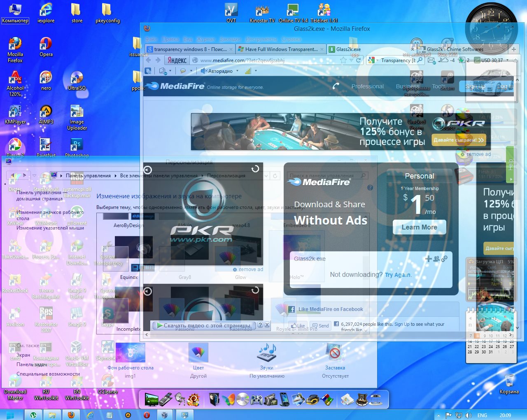Open CCleaner desktop shortcut
527x420 pixels.
pyautogui.click(x=107, y=384)
